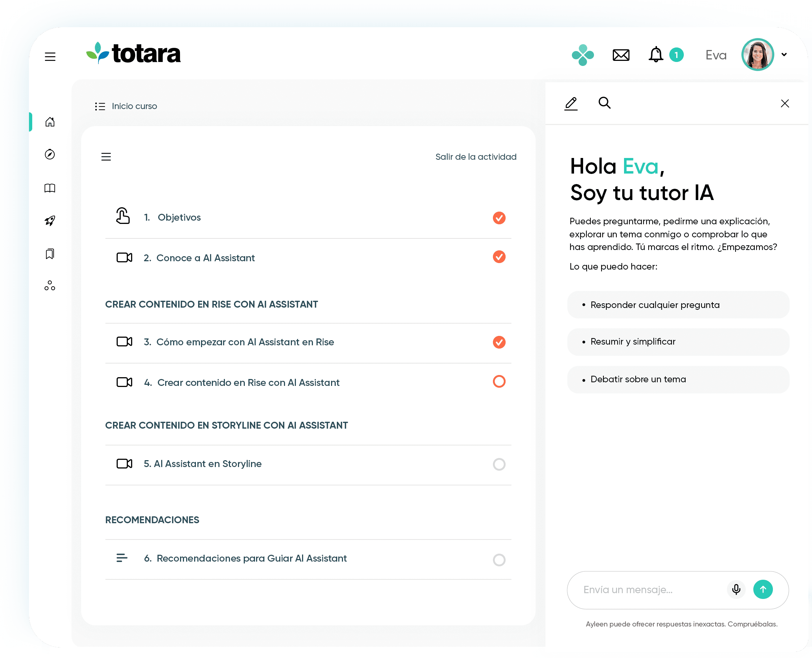This screenshot has height=658, width=812.
Task: Close the AI tutor panel
Action: [784, 104]
